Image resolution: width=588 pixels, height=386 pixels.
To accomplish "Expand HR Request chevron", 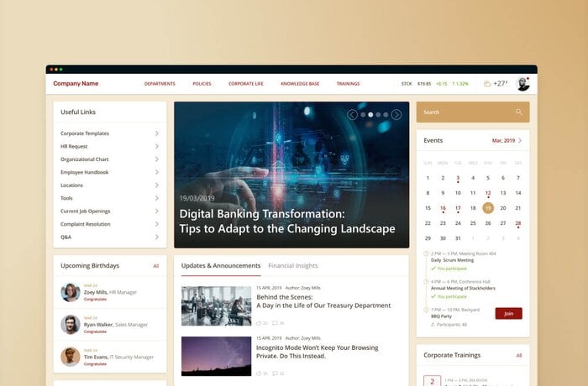I will tap(157, 146).
